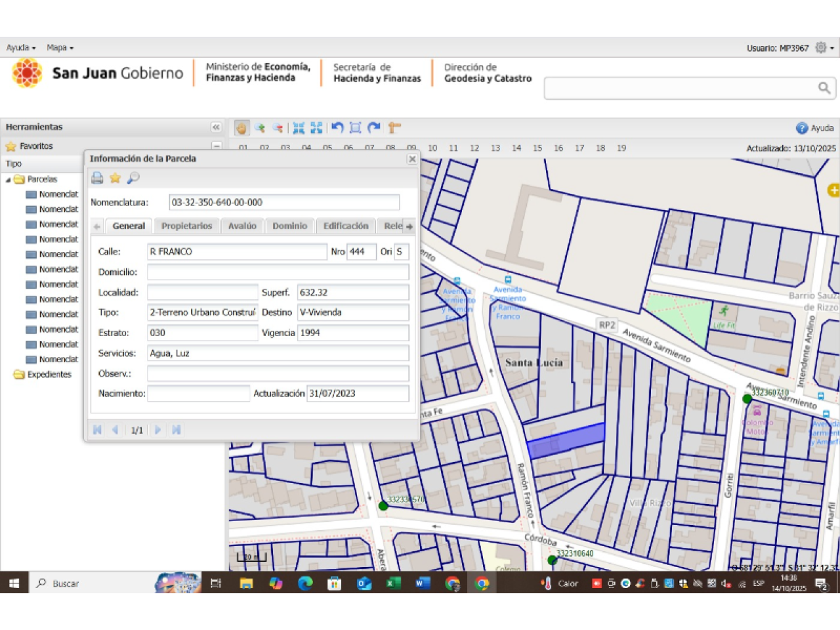Add parcel to favorites with star icon

115,178
